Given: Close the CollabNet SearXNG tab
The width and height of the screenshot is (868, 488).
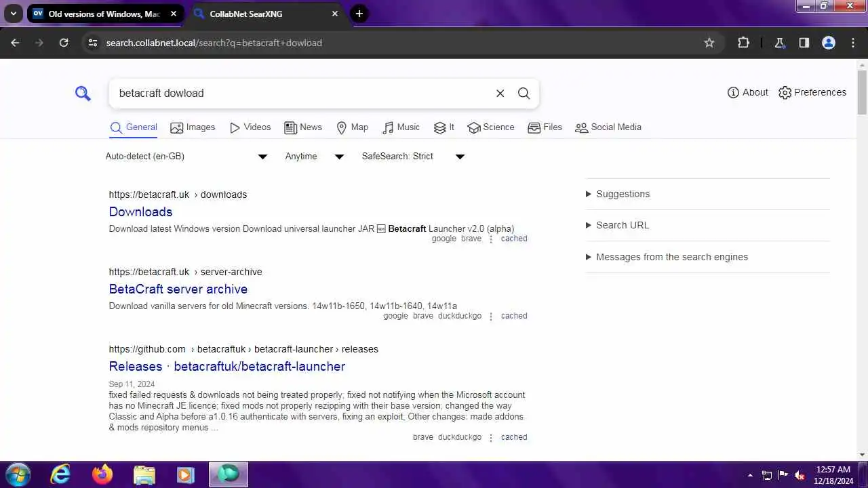Looking at the screenshot, I should tap(335, 14).
